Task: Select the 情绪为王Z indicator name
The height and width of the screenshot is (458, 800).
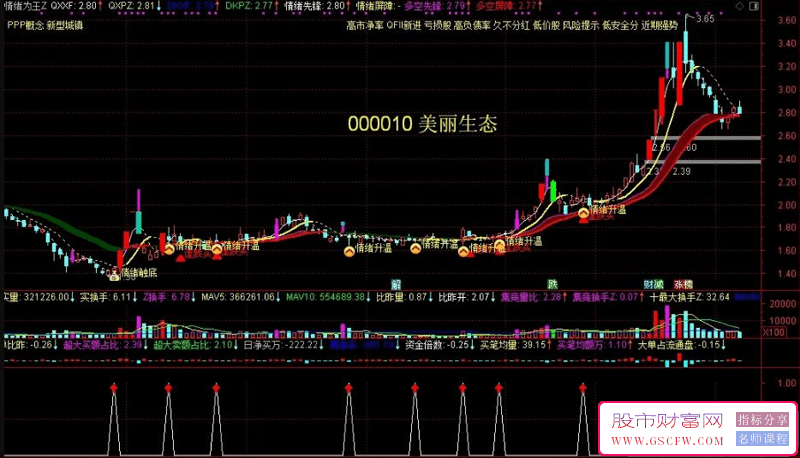Action: pyautogui.click(x=25, y=6)
